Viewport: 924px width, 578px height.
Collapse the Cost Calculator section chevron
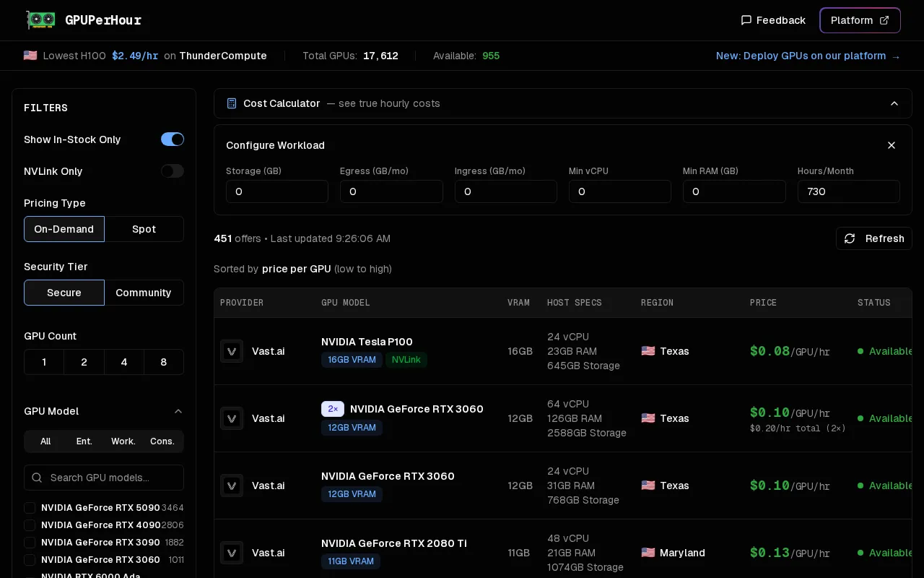pos(894,103)
